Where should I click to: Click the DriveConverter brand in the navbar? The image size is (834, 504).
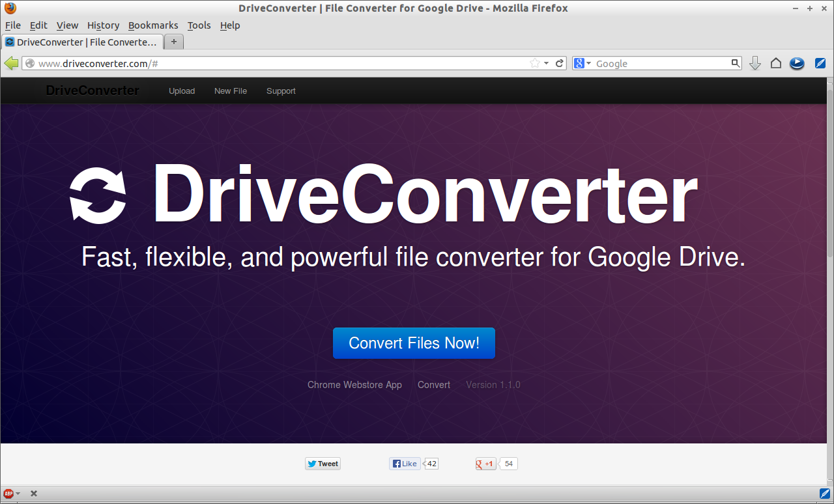[93, 91]
